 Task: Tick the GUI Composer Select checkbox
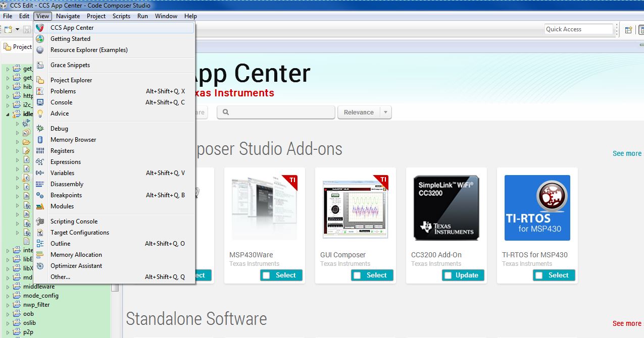click(357, 275)
